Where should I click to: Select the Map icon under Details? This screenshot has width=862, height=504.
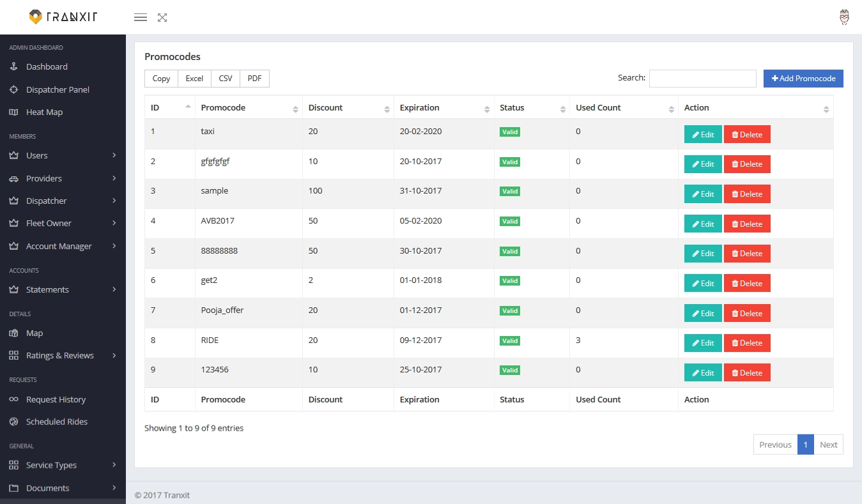coord(14,333)
